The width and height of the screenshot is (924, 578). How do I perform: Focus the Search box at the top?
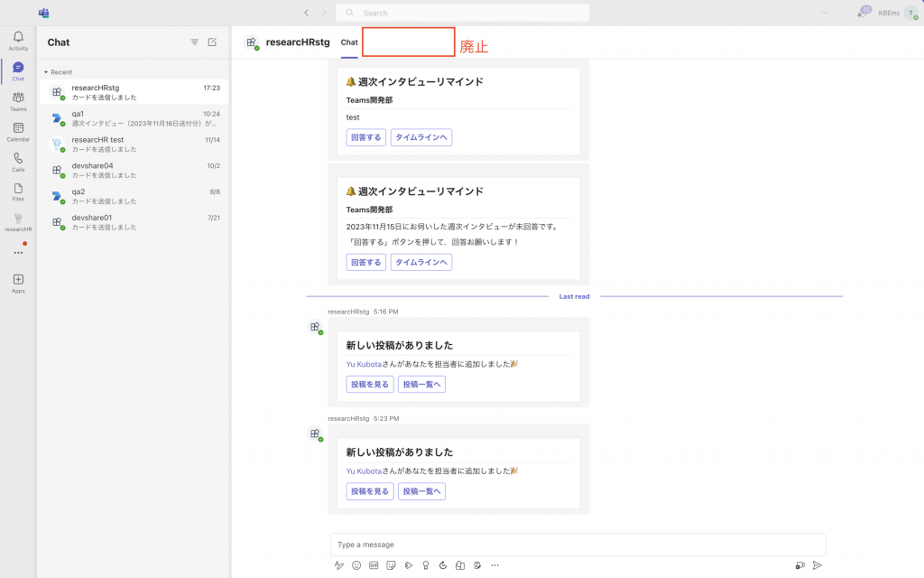click(x=463, y=13)
